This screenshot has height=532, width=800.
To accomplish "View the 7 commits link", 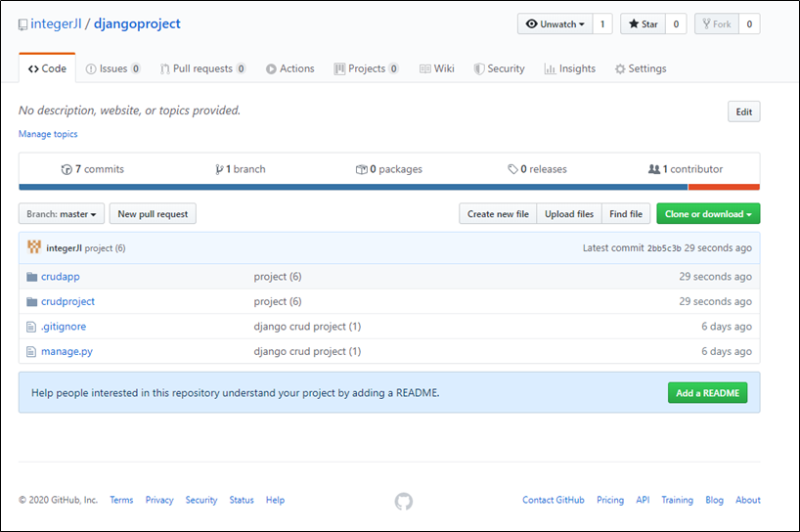I will tap(92, 169).
